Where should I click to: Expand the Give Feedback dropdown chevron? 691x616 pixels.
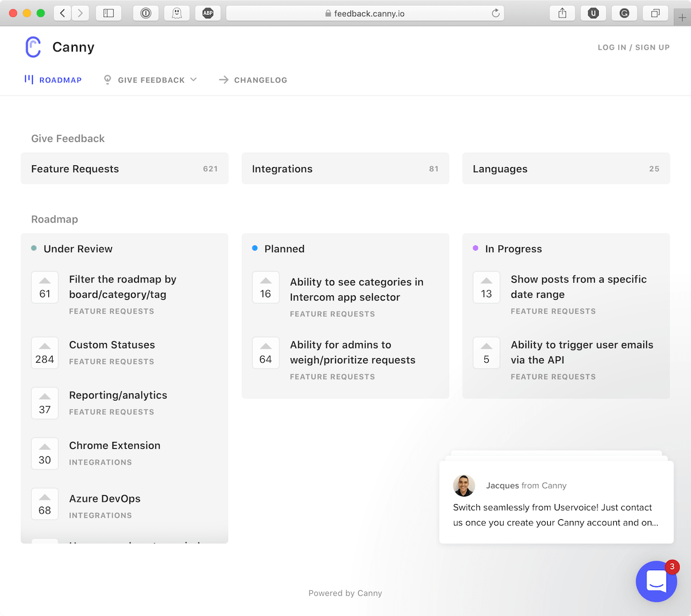193,79
